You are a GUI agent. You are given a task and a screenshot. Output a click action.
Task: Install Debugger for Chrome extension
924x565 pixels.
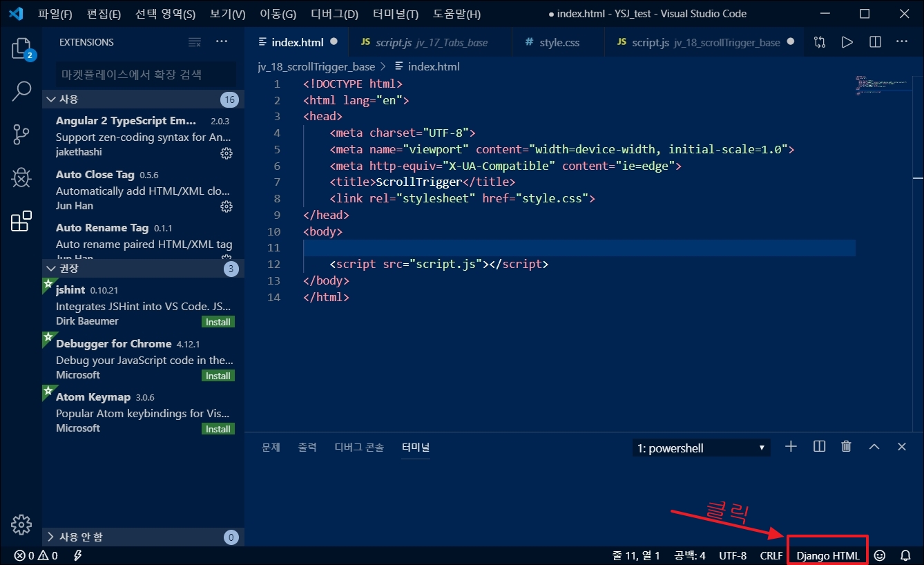(x=218, y=376)
